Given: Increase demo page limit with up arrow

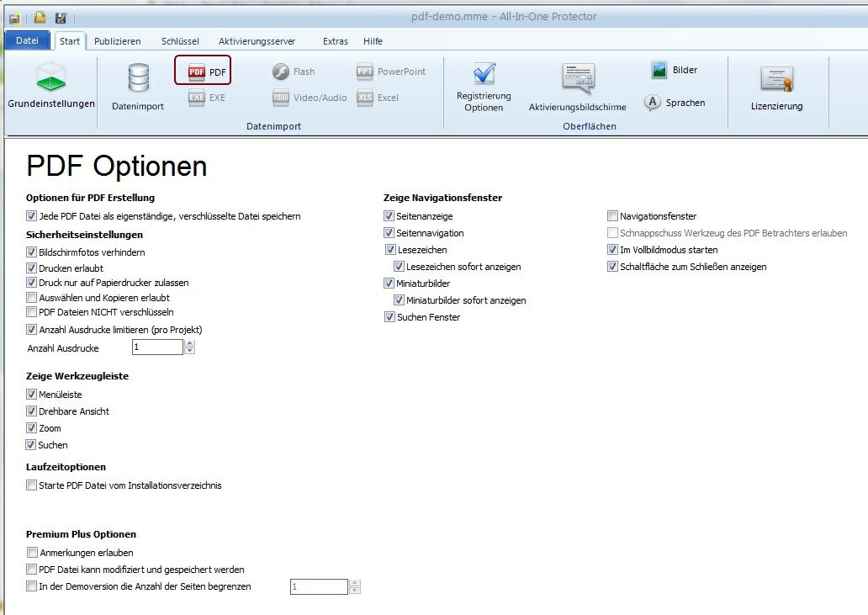Looking at the screenshot, I should click(355, 583).
